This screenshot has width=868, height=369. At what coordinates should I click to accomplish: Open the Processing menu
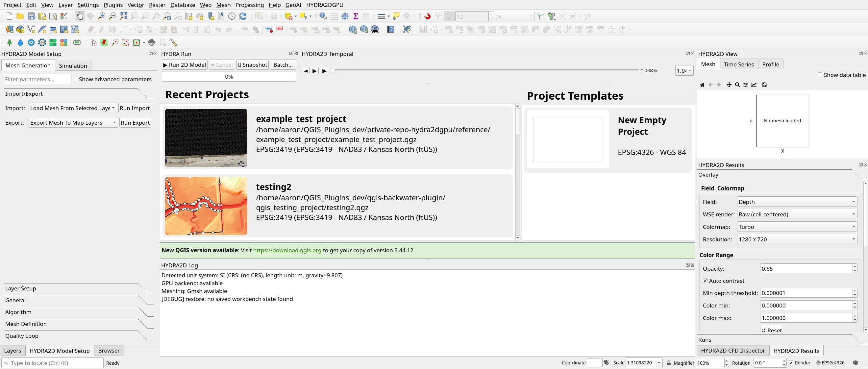coord(249,5)
